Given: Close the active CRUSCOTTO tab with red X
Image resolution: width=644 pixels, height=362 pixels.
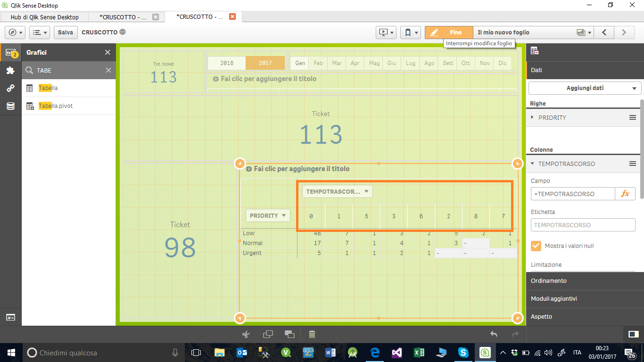Looking at the screenshot, I should (x=232, y=16).
